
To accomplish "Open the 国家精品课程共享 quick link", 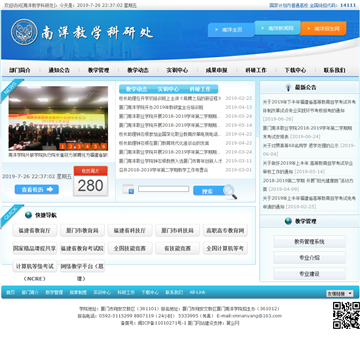I will click(35, 248).
